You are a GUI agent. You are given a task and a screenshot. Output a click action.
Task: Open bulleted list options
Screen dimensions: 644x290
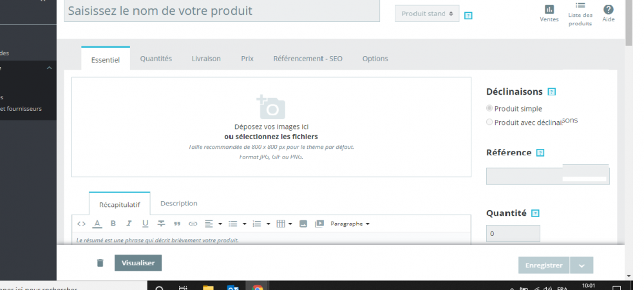tap(238, 224)
